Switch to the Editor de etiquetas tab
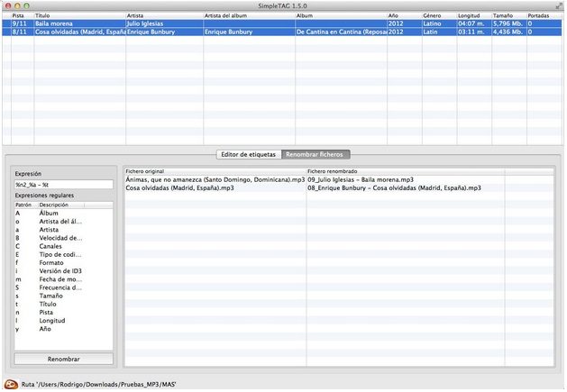 (x=247, y=154)
